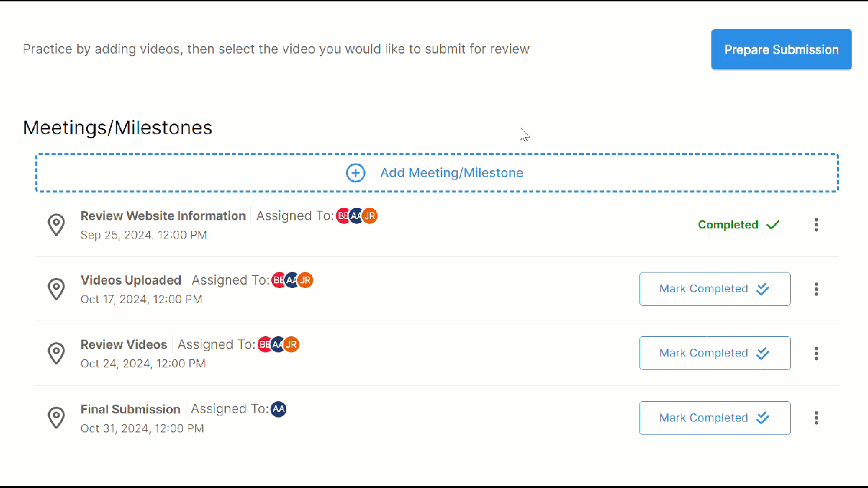Click the plus icon in Add Meeting/Milestone

point(355,173)
